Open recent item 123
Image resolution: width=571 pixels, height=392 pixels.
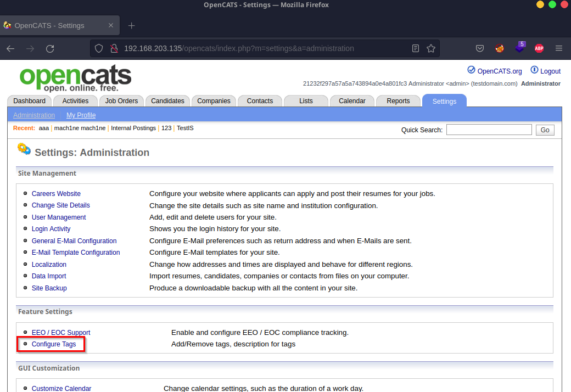[166, 128]
